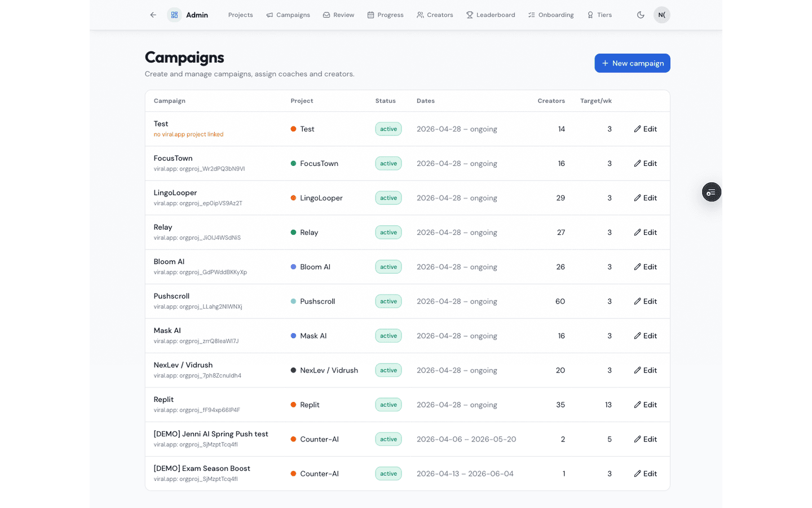Click the active badge in Pushscroll row
Viewport: 812px width, 508px height.
click(389, 301)
